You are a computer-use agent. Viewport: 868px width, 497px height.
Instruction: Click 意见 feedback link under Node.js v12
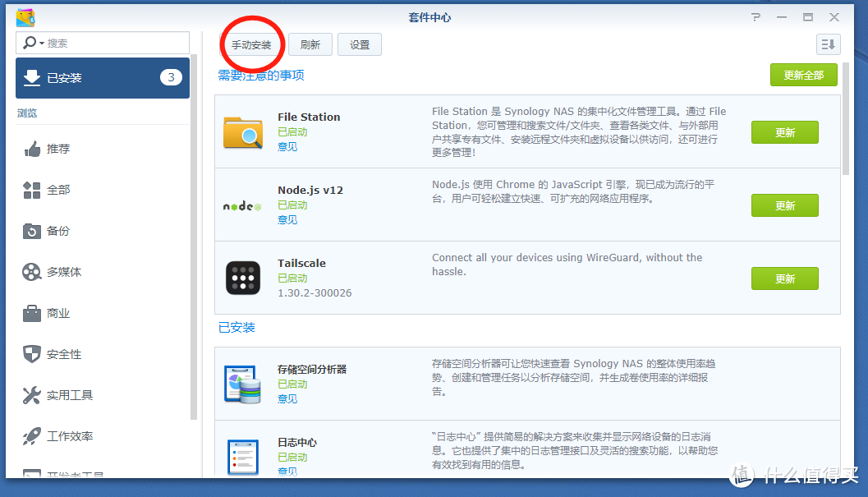point(287,220)
